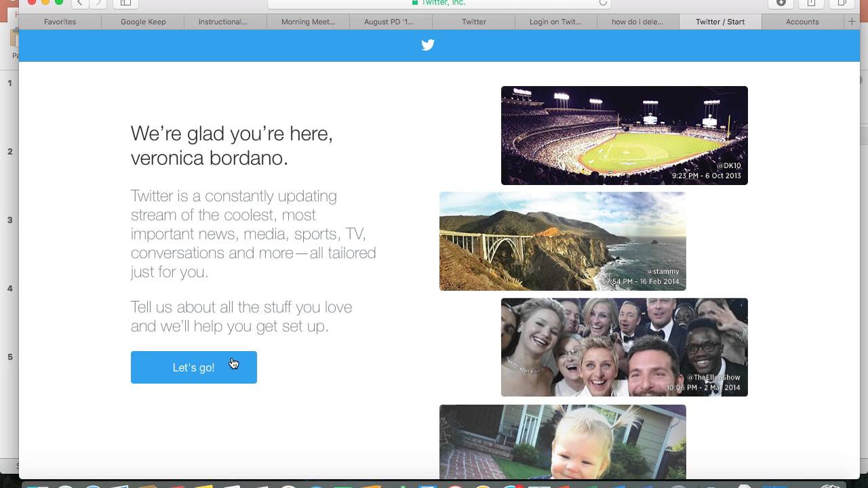
Task: Open the baseball stadium photo by @DK10
Action: click(624, 135)
